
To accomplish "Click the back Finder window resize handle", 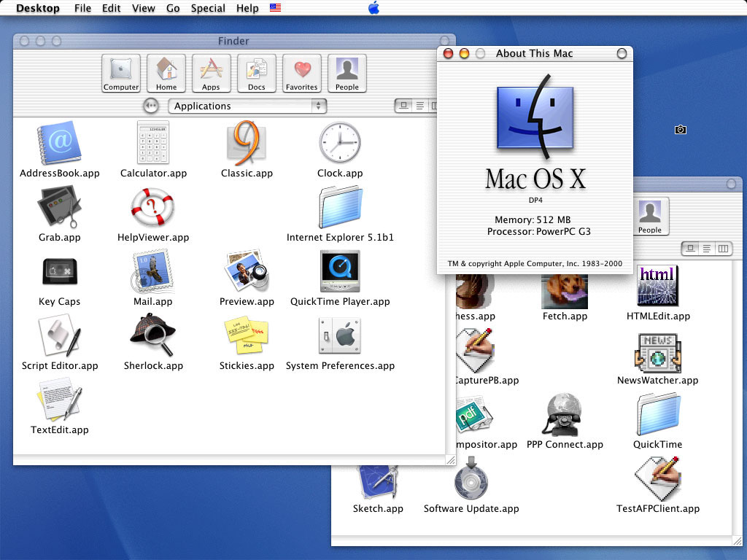I will tap(737, 541).
